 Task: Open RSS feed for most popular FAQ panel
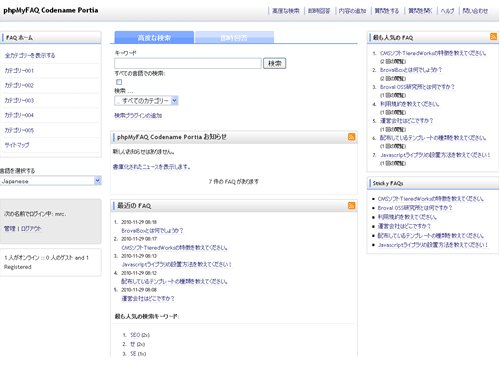[x=493, y=37]
